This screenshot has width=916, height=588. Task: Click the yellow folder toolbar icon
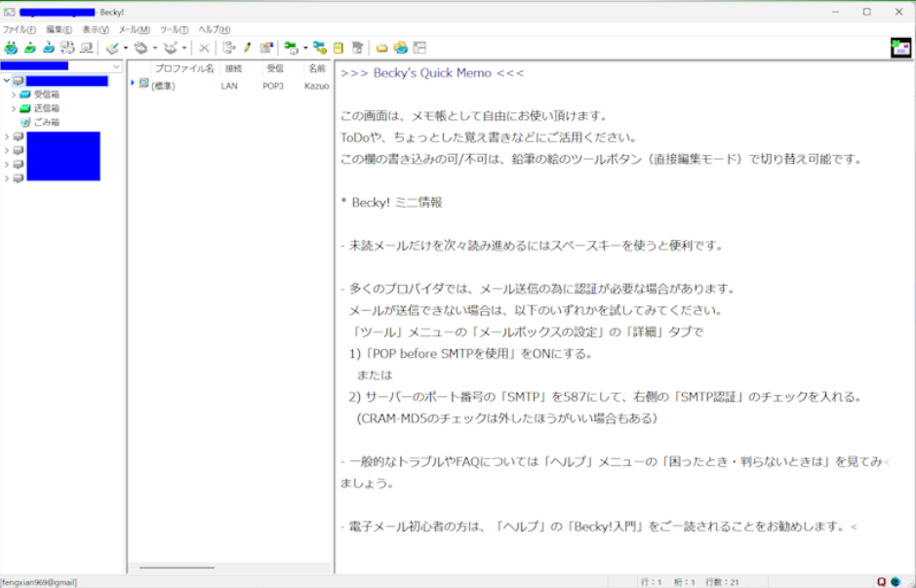pos(381,48)
